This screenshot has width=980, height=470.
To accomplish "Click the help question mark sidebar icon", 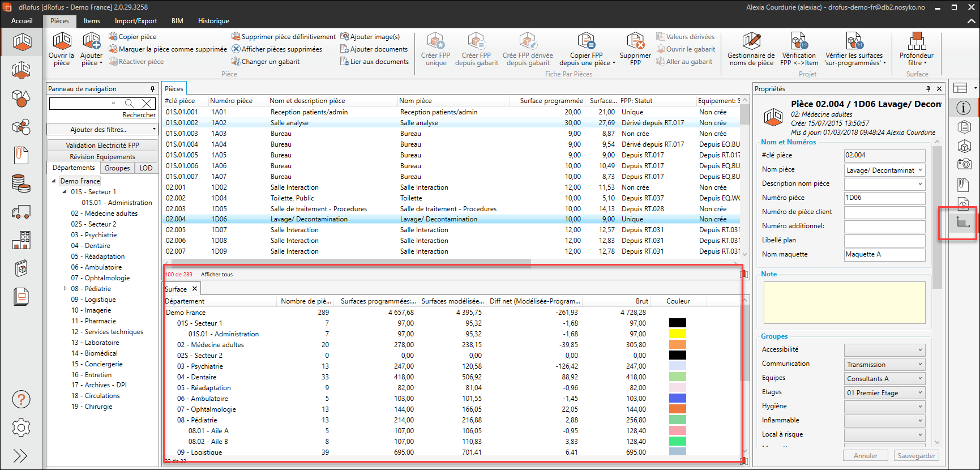I will click(x=21, y=400).
